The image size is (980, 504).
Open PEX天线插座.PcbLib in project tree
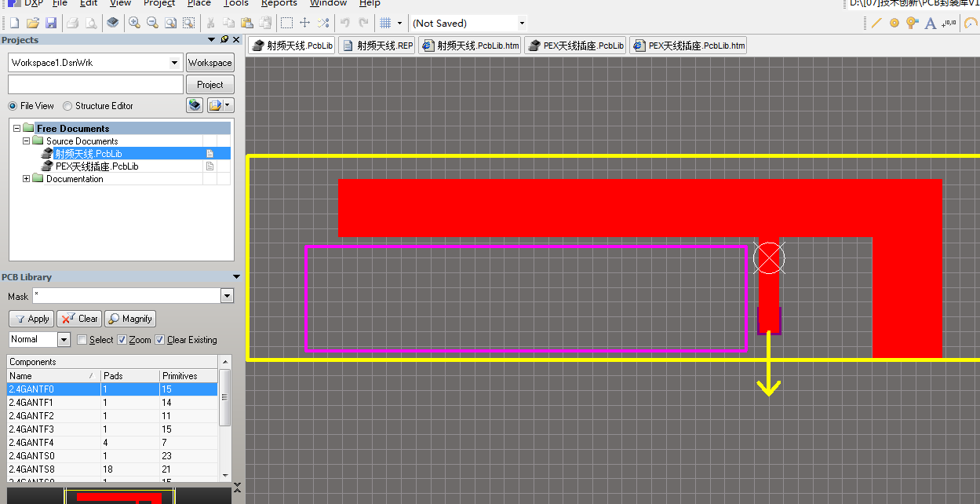(97, 166)
